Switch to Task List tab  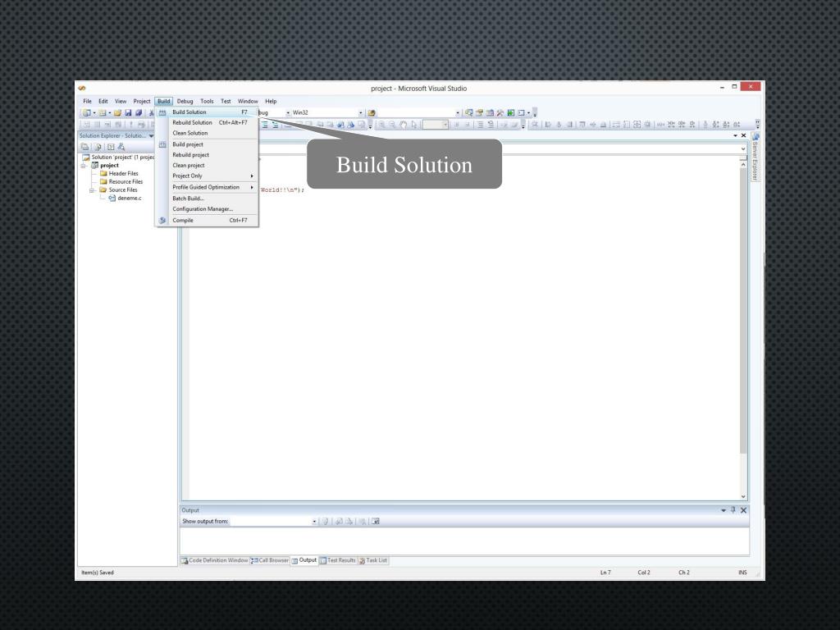tap(373, 560)
